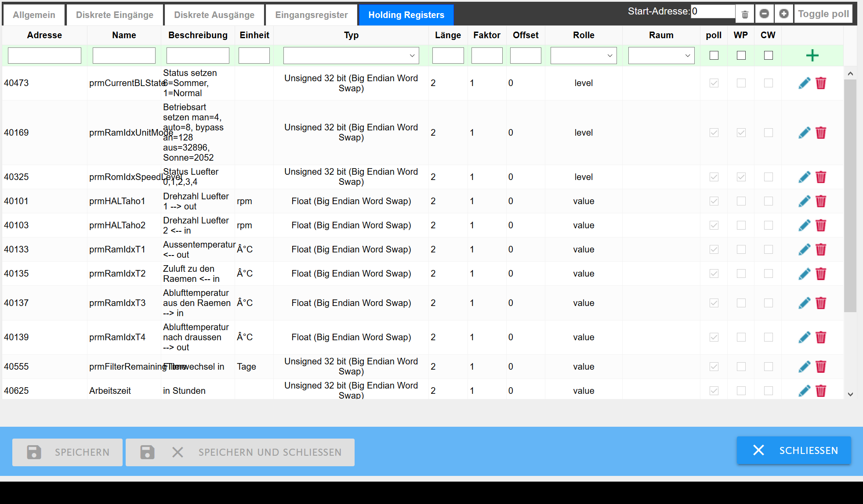Switch to the Eingangsregister tab
Viewport: 863px width, 504px height.
(x=311, y=15)
